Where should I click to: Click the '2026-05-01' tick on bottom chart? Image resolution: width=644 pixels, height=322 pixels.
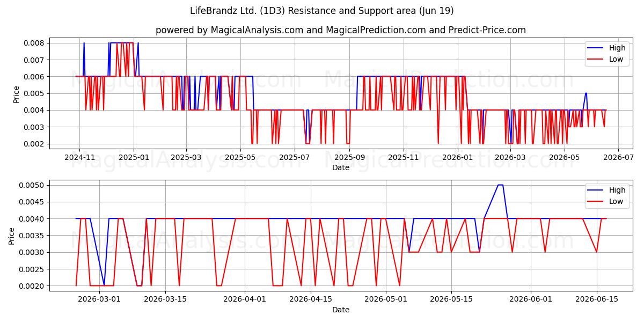[x=385, y=299]
